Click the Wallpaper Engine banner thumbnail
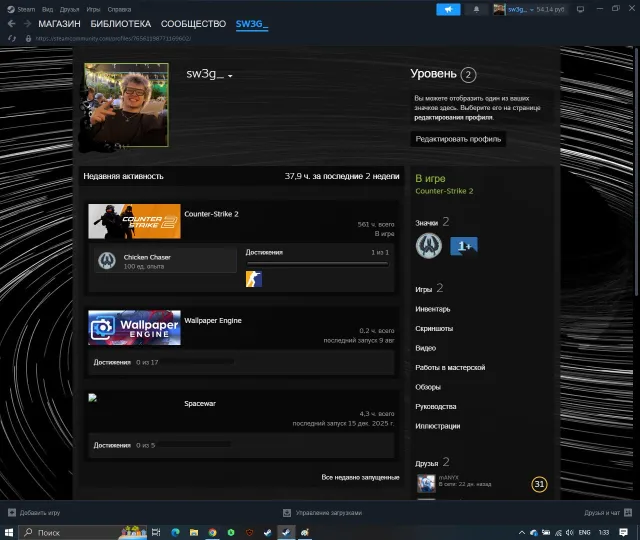This screenshot has width=640, height=540. (x=134, y=327)
